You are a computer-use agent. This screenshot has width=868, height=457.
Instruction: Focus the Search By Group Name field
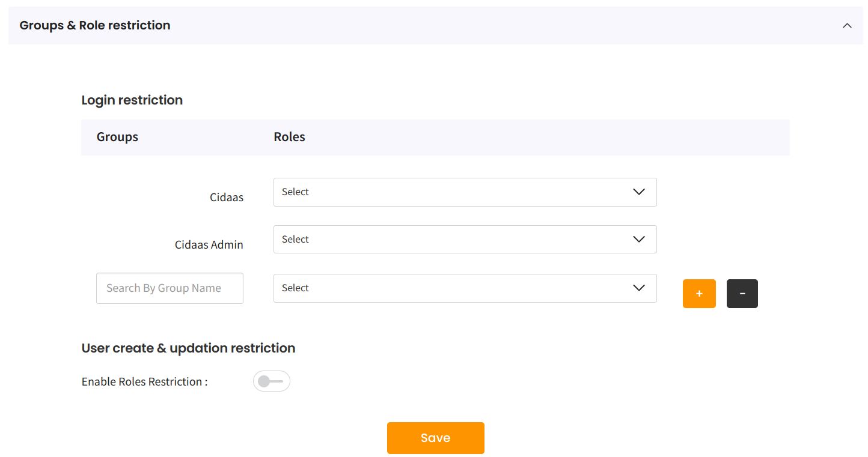(x=170, y=288)
